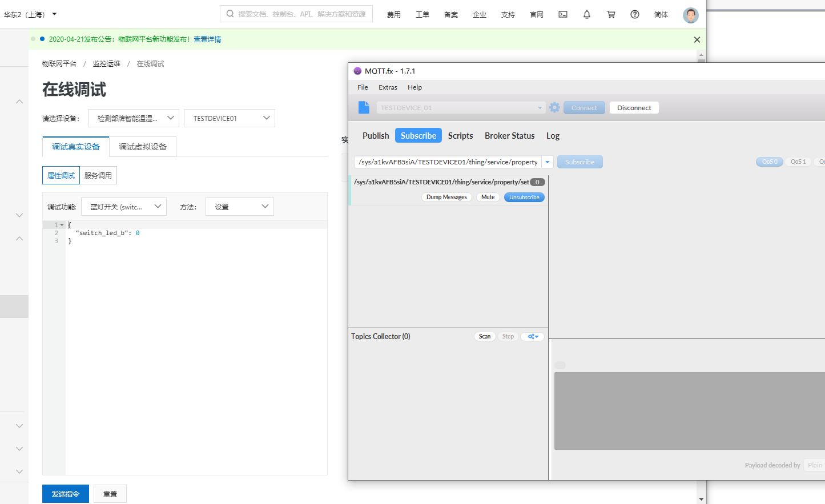Open the MQTT.fx Extras menu
Image resolution: width=825 pixels, height=504 pixels.
(x=388, y=87)
